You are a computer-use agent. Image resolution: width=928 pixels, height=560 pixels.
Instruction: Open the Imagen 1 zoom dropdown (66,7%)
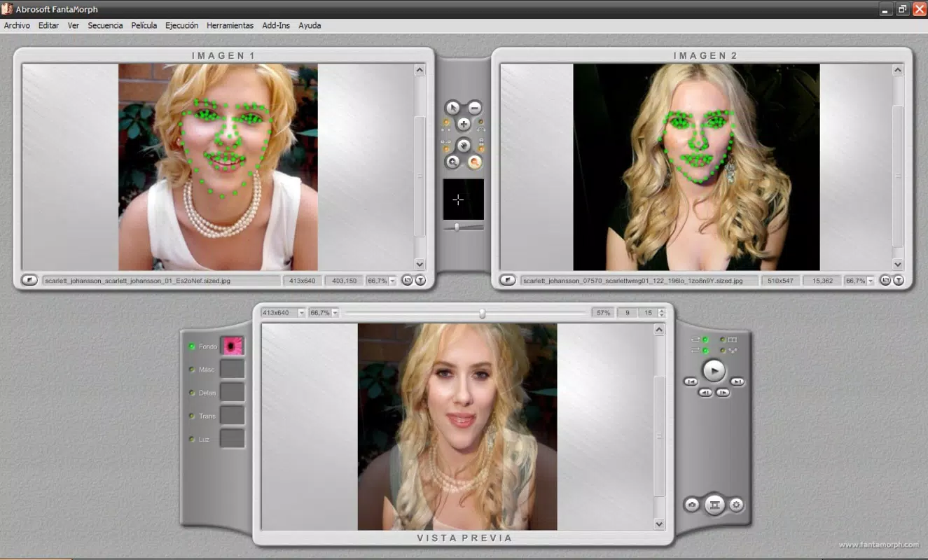(392, 281)
